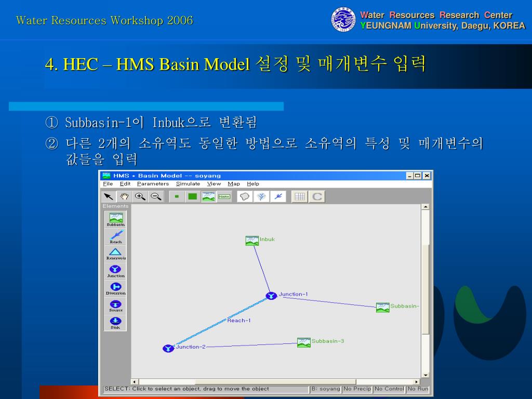Click the 'No Run' status bar field
532x399 pixels.
click(x=418, y=389)
